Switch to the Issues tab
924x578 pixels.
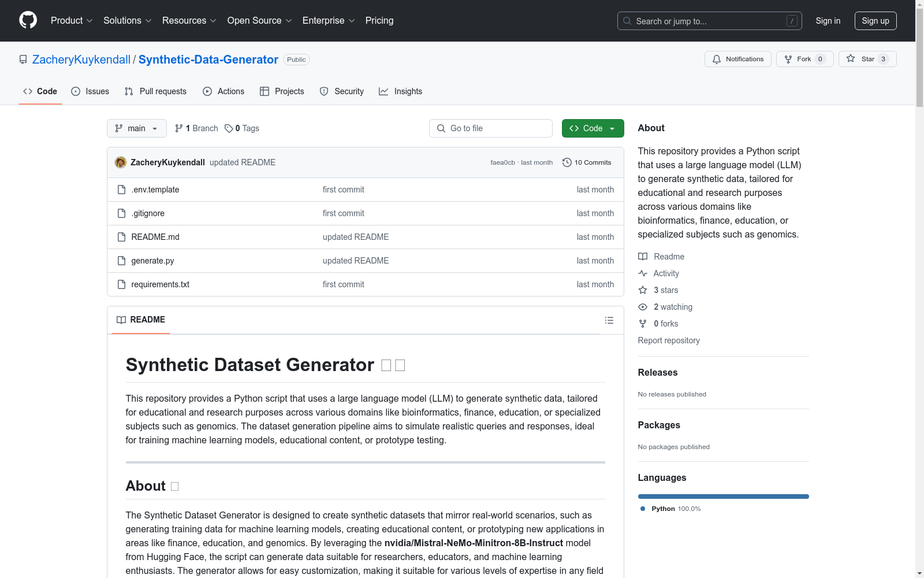pyautogui.click(x=90, y=91)
